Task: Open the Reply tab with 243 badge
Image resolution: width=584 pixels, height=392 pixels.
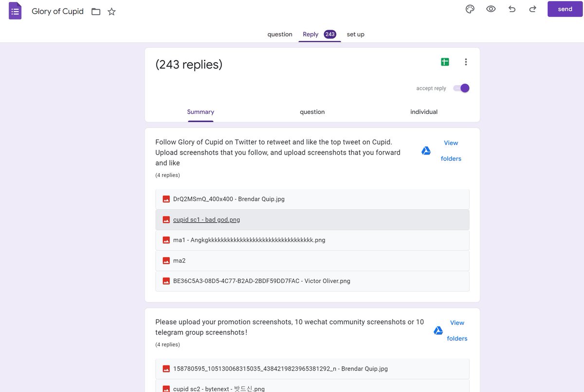Action: 320,35
